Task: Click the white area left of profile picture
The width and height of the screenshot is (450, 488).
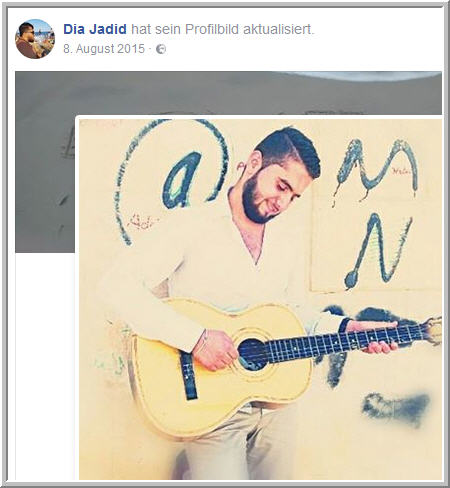Action: 45,365
